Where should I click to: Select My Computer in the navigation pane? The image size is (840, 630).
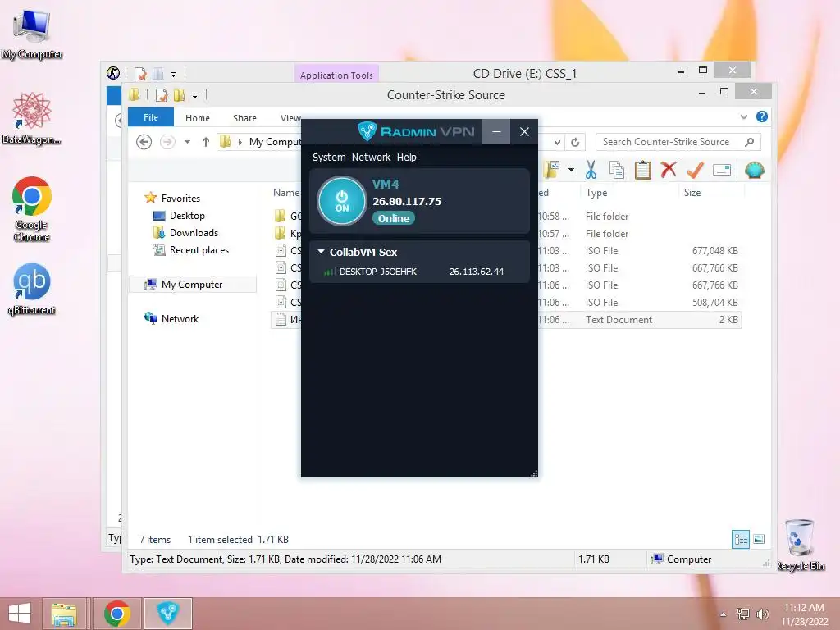click(192, 285)
